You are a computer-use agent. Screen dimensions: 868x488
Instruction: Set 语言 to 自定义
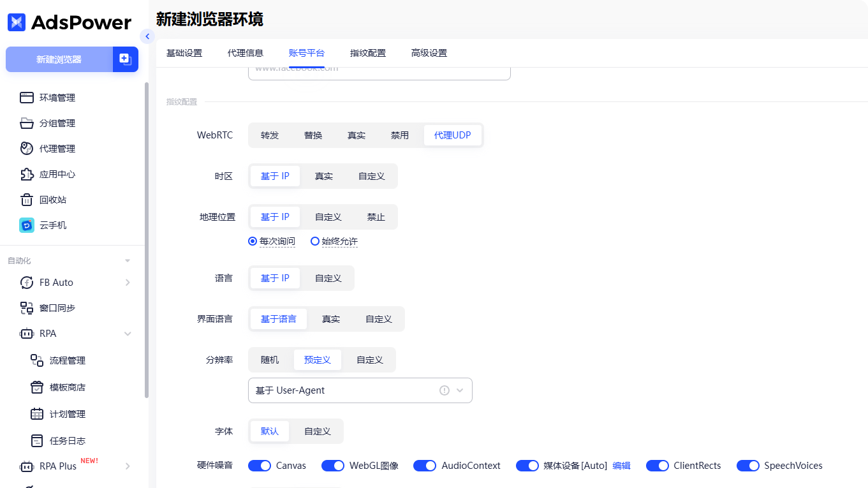coord(328,278)
